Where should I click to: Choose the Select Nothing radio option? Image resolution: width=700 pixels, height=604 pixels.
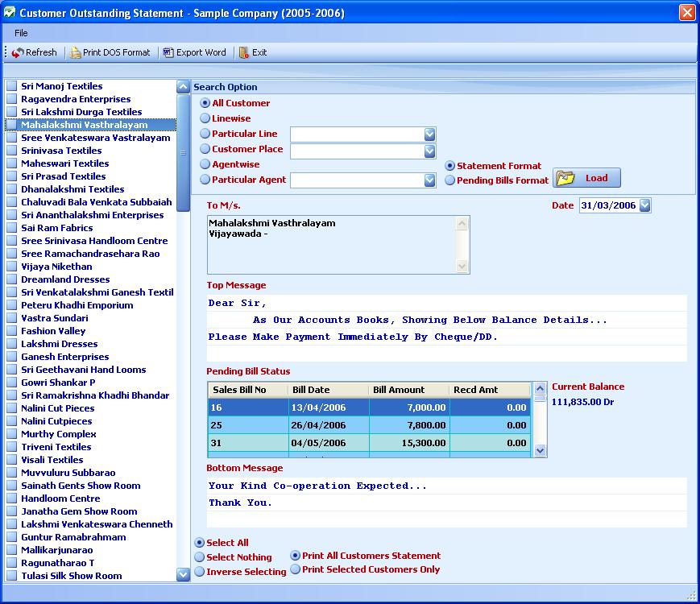(x=200, y=557)
